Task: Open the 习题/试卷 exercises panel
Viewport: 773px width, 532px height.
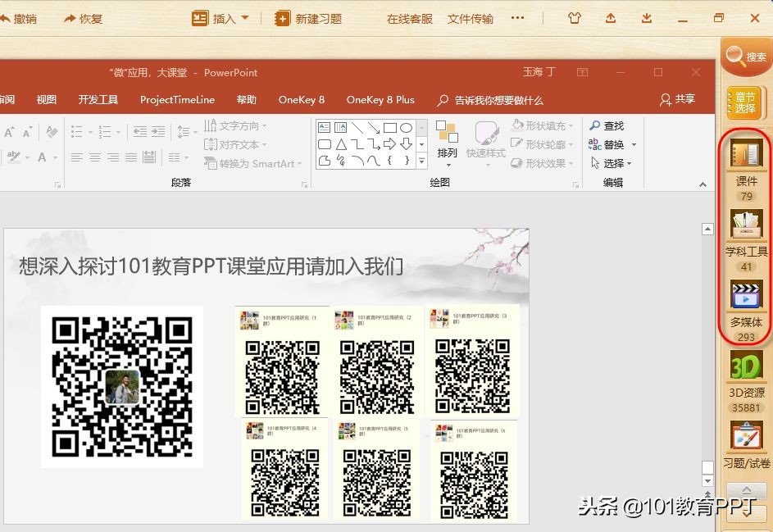Action: coord(746,445)
